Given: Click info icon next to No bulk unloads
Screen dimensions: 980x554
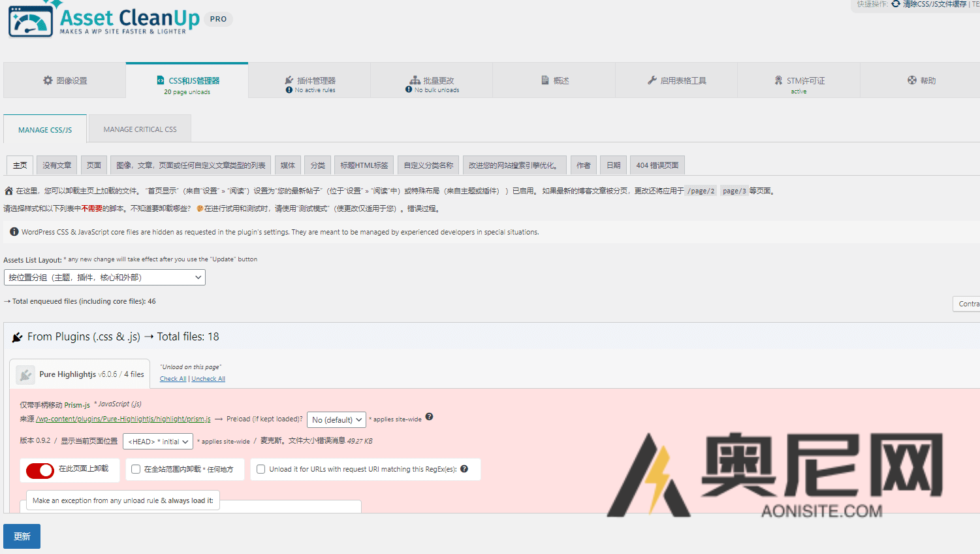Looking at the screenshot, I should 409,90.
